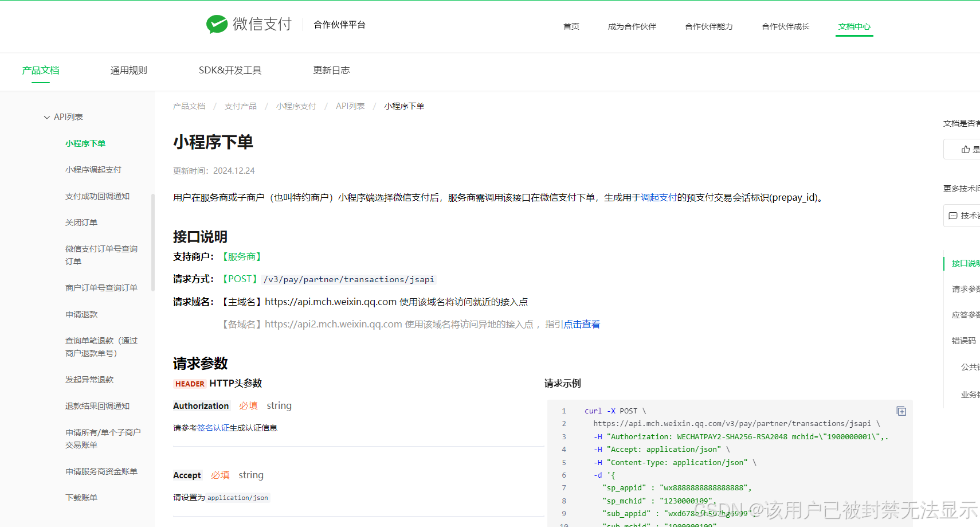Click the 更新时间 2024.12.24 text

(214, 171)
